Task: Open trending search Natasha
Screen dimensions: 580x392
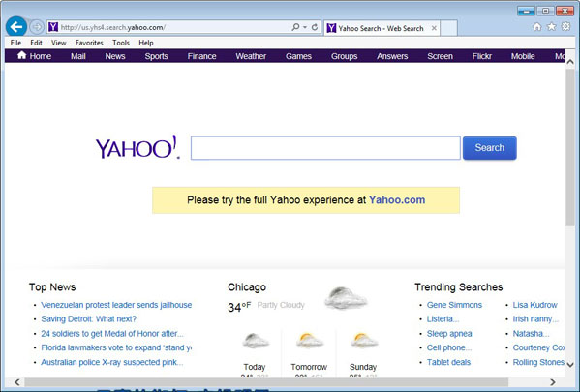Action: [x=531, y=334]
